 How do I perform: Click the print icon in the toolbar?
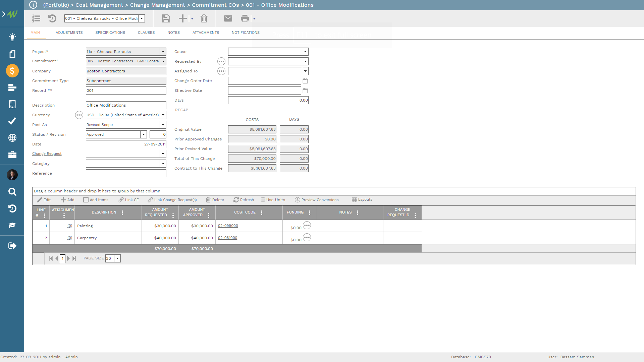tap(245, 18)
